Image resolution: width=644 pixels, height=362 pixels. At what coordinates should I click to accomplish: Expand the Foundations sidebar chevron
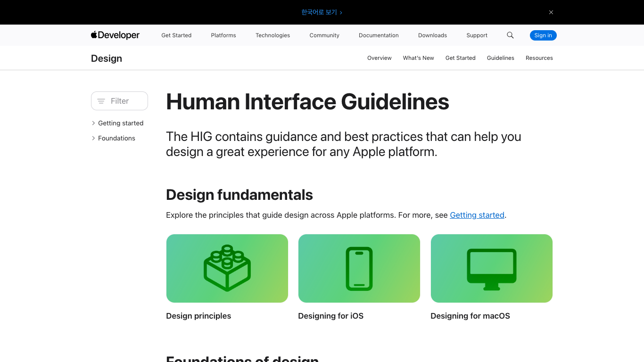[x=93, y=138]
